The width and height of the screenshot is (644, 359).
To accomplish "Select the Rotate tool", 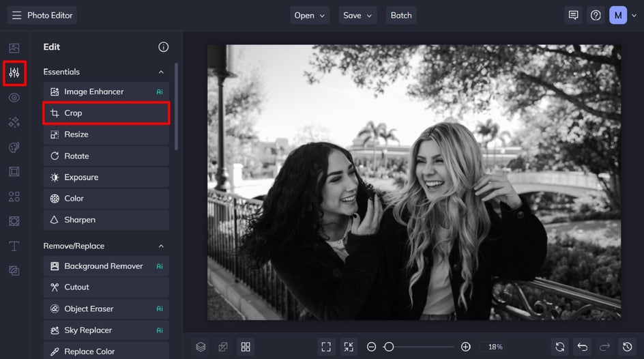I will 106,156.
